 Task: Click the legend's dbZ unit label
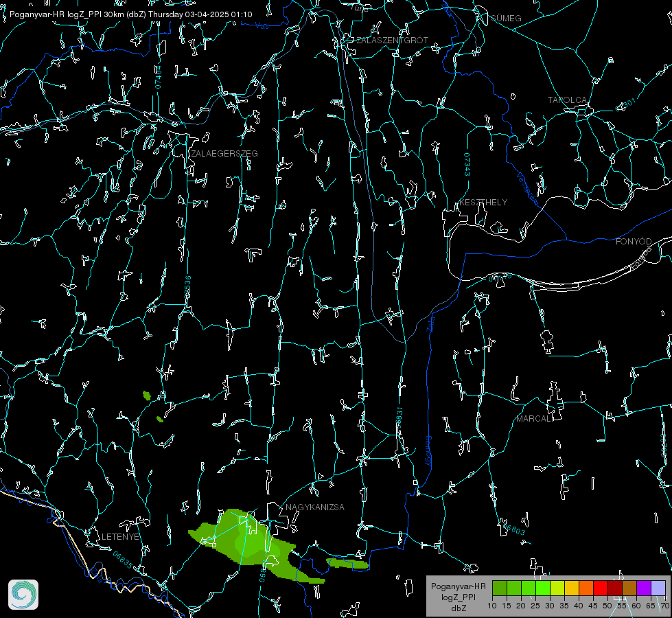click(x=458, y=608)
